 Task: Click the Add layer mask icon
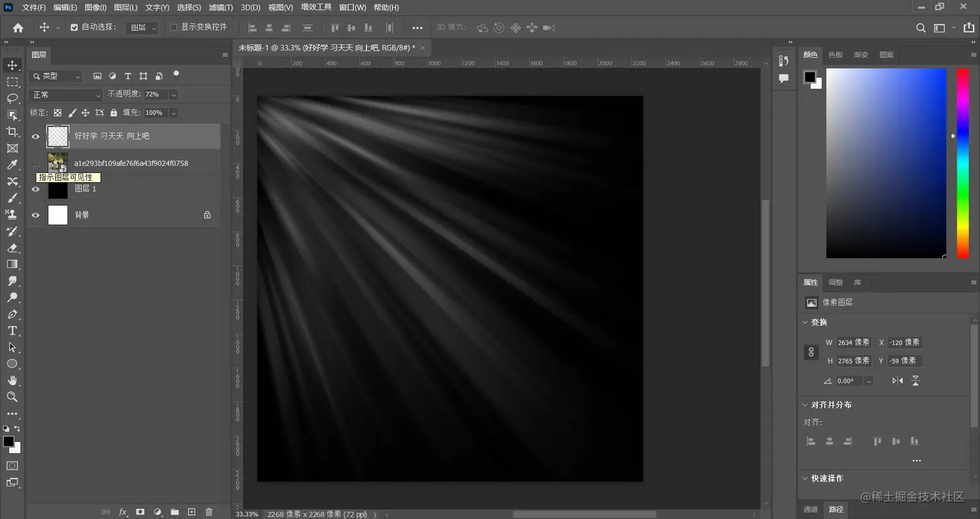point(139,512)
